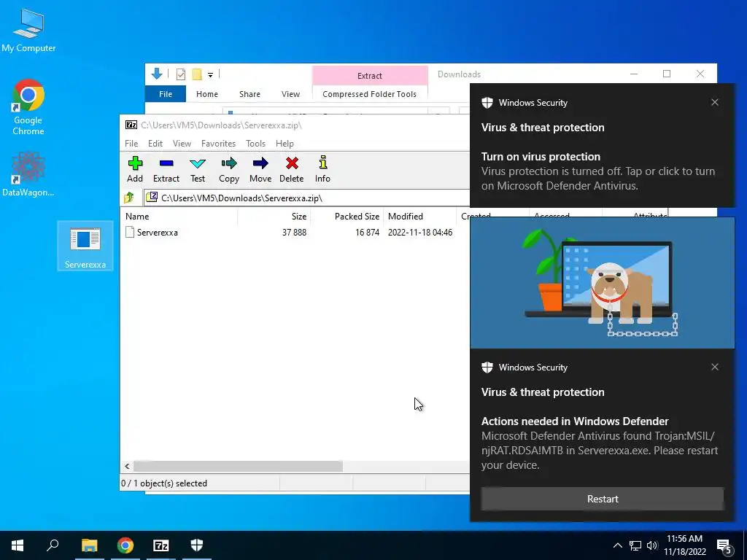Sort by Size column header
This screenshot has height=560, width=747.
pyautogui.click(x=274, y=216)
